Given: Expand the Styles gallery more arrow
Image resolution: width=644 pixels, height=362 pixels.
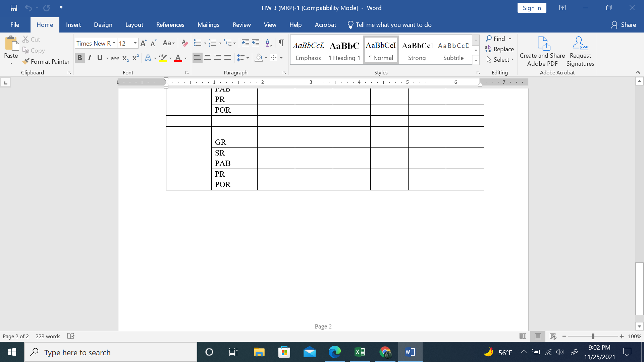Looking at the screenshot, I should pyautogui.click(x=476, y=60).
